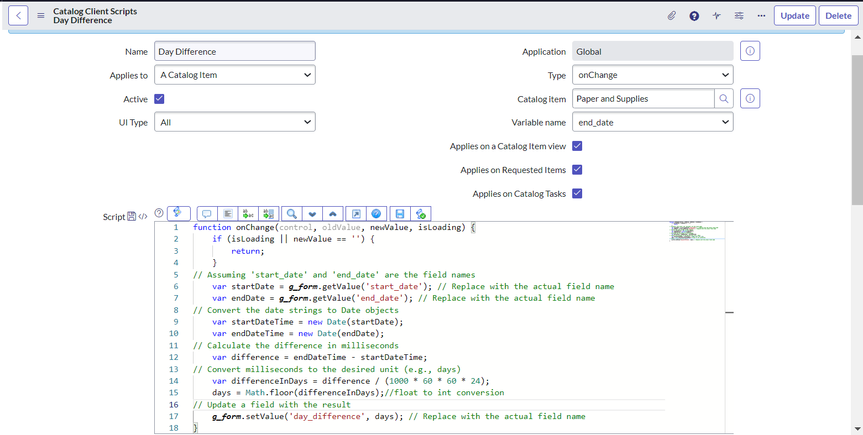Click the Replace toolbar icon

tap(248, 214)
